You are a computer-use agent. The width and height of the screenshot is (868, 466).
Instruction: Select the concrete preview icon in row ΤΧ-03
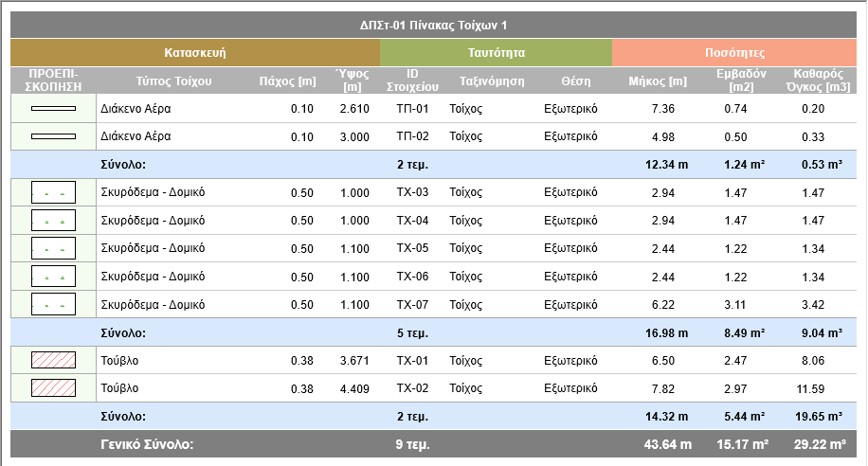(53, 193)
